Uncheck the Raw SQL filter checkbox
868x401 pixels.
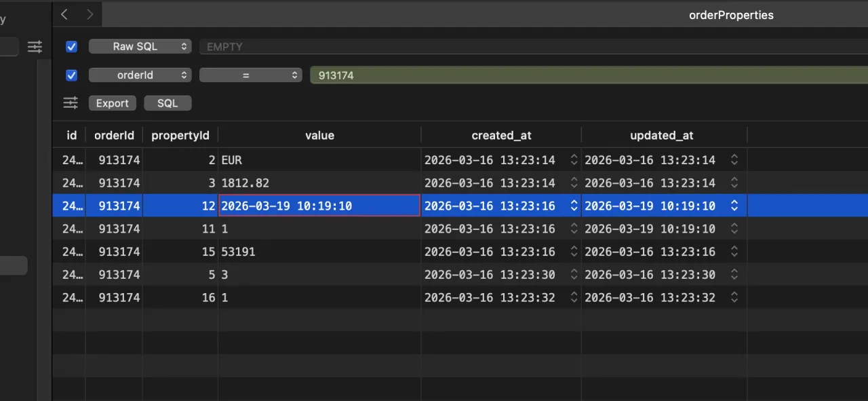pyautogui.click(x=71, y=47)
